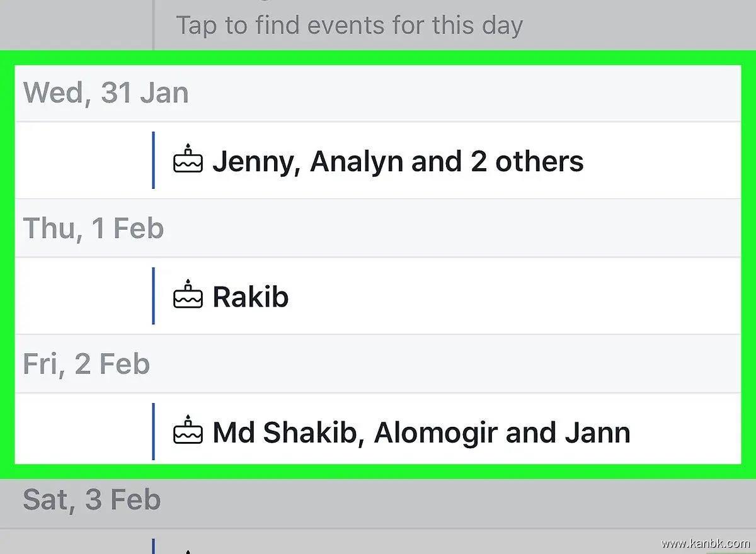Click the birthday cake icon beside Jenny, Analyn
The width and height of the screenshot is (756, 554).
point(188,160)
